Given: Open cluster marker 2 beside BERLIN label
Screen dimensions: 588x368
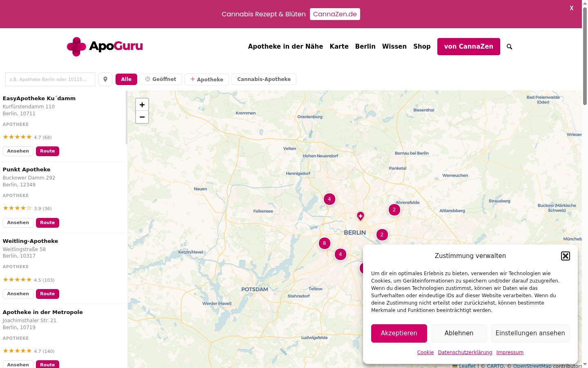Looking at the screenshot, I should (x=382, y=235).
